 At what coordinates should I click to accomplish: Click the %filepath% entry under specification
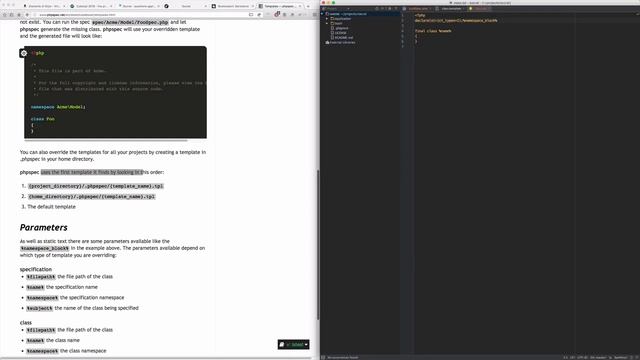pyautogui.click(x=41, y=277)
